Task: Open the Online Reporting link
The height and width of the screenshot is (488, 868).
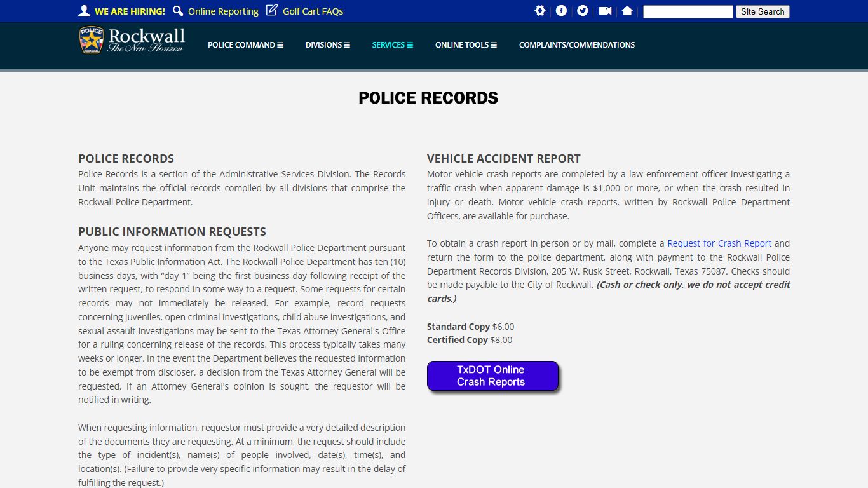Action: 223,11
